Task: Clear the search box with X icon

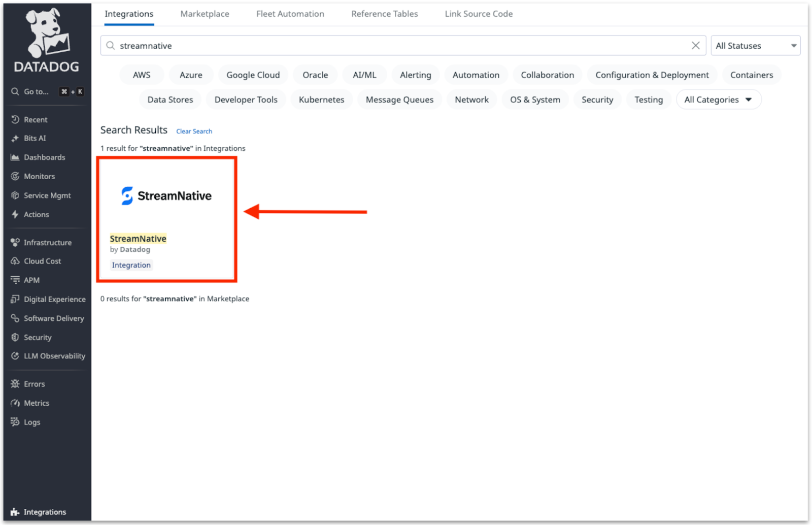Action: (695, 46)
